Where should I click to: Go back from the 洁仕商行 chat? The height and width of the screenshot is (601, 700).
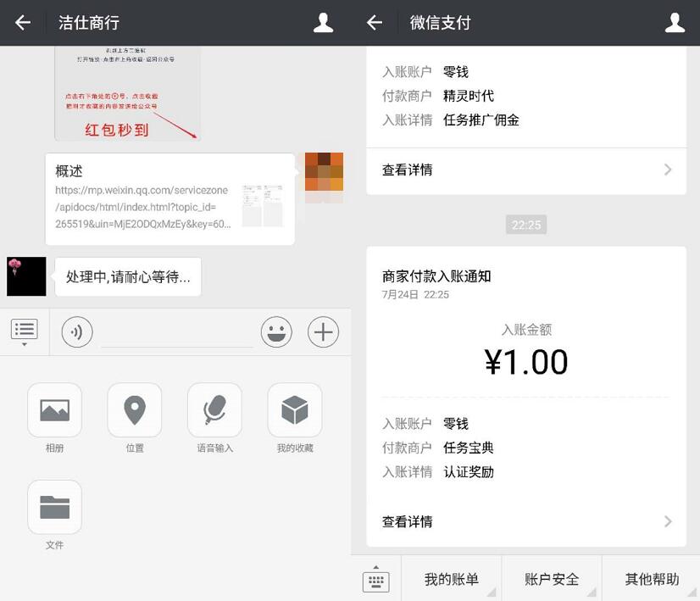23,22
